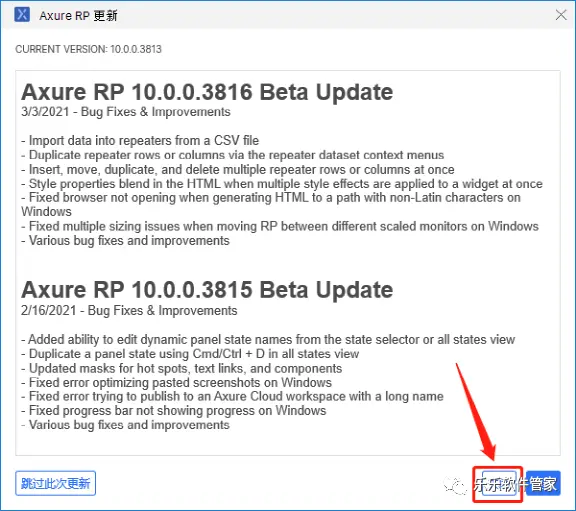The width and height of the screenshot is (576, 511).
Task: Click the 'Added ability to edit dynamic panel state' line
Action: (268, 339)
